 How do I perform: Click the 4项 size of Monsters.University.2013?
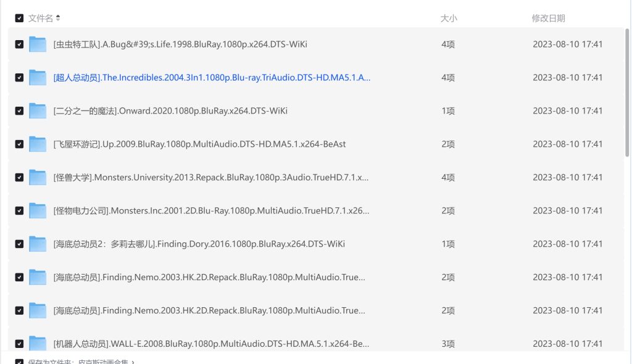click(x=448, y=177)
